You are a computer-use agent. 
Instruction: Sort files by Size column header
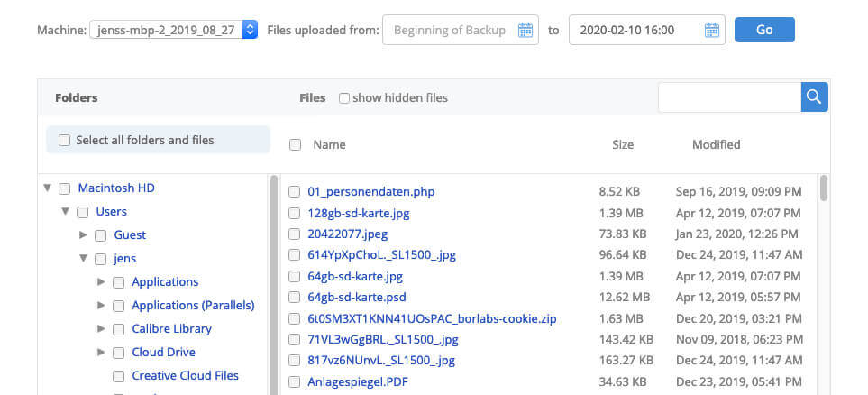point(622,144)
